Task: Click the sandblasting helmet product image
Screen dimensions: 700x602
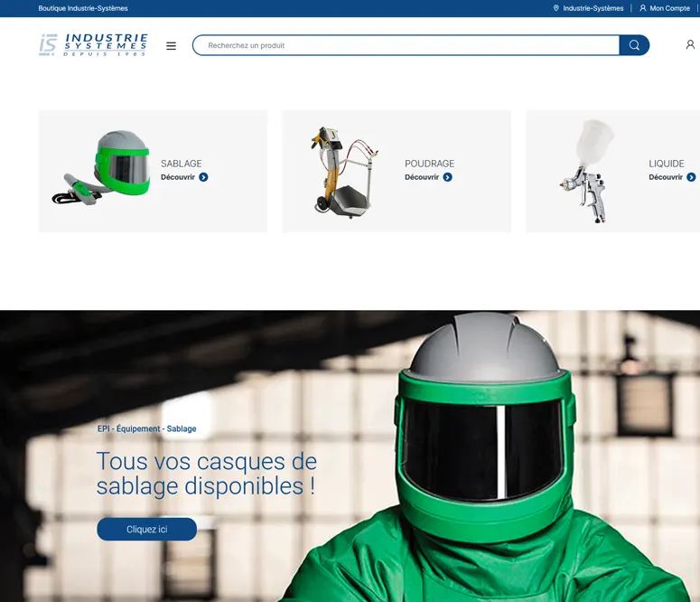Action: click(102, 167)
